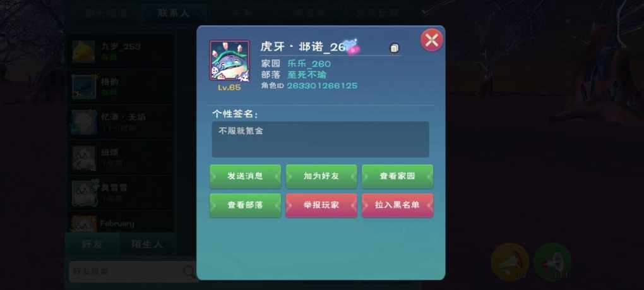
Task: Block player via 拉入黑名单
Action: pos(397,205)
